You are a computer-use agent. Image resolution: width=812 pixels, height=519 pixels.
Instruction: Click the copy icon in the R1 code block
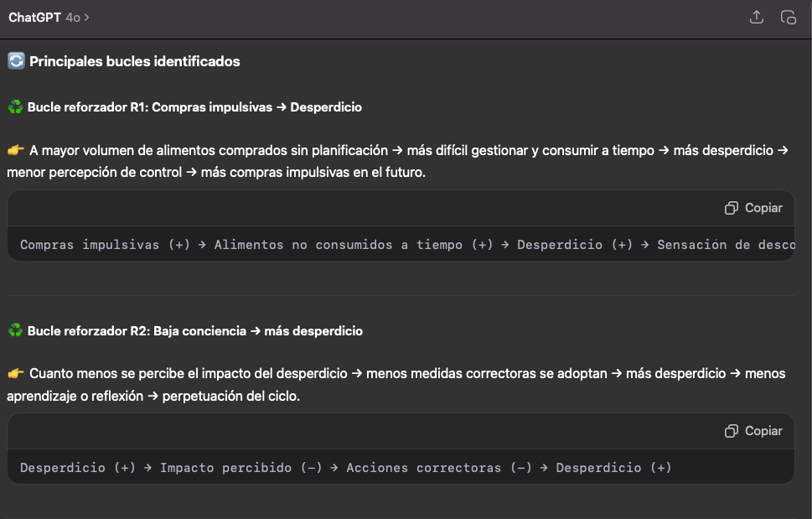pos(731,208)
